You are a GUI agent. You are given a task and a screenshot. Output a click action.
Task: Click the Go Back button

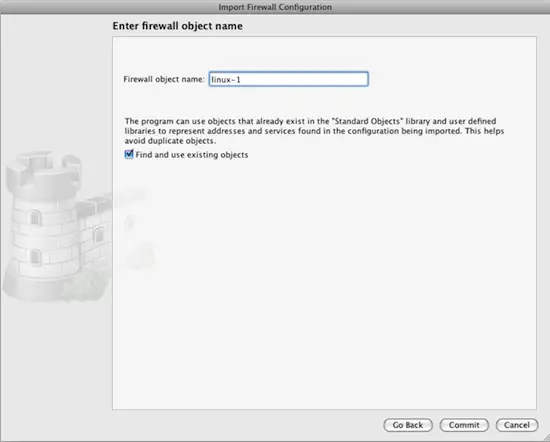[x=408, y=425]
